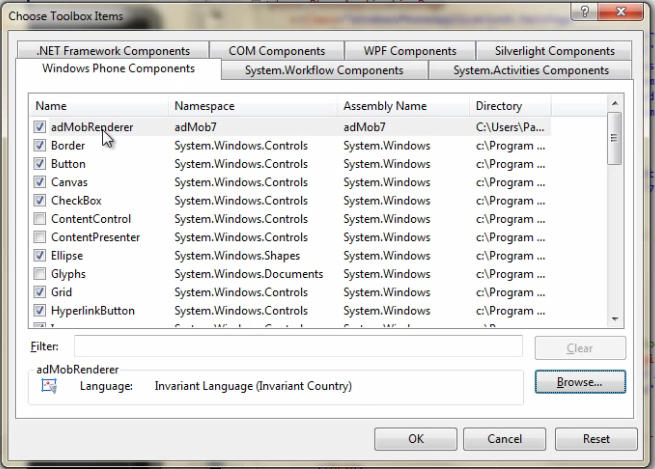Open the System.Activities Components tab
The image size is (655, 469).
pyautogui.click(x=531, y=70)
